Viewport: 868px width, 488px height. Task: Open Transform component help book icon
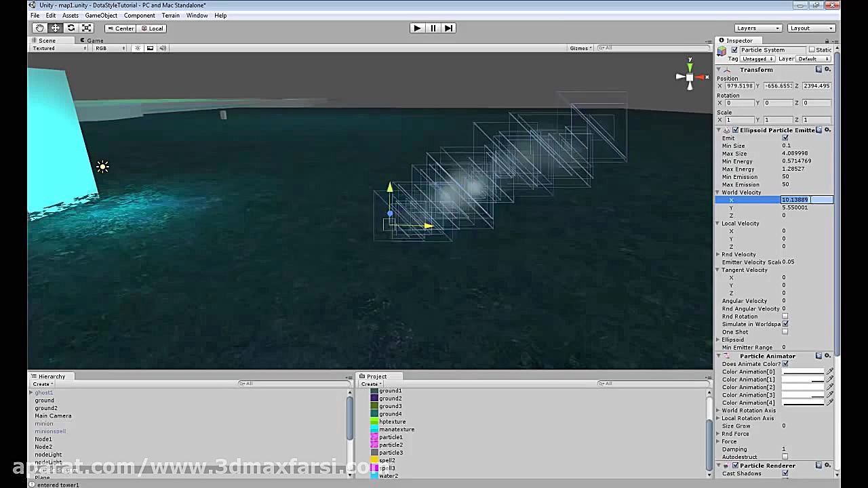[818, 69]
